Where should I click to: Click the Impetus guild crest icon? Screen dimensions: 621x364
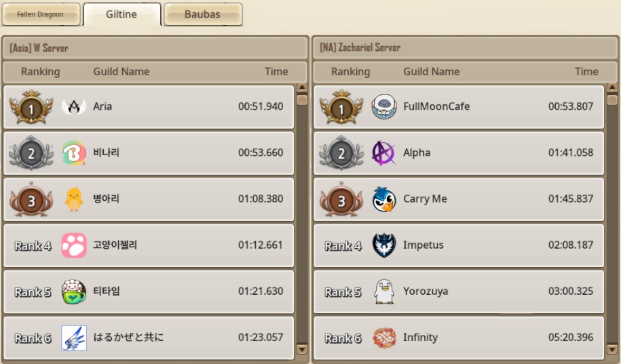pyautogui.click(x=384, y=245)
